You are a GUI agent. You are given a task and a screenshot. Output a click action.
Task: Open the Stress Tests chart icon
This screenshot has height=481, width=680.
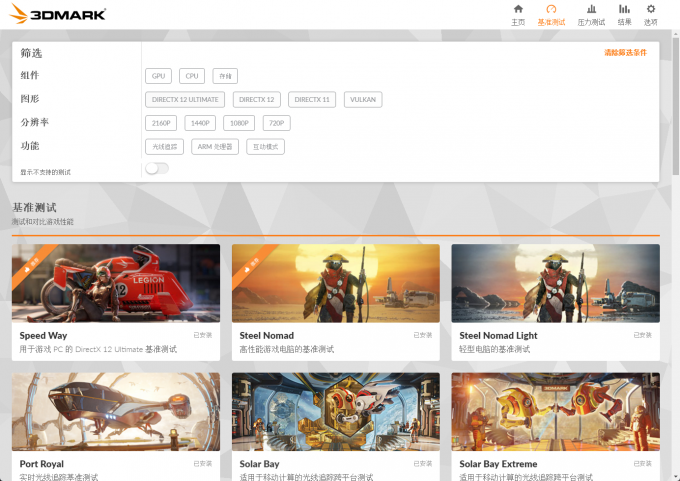tap(591, 9)
